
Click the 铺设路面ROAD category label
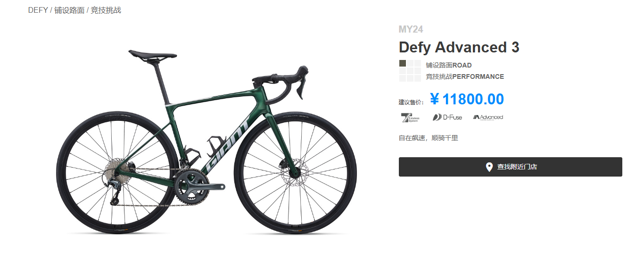point(448,65)
